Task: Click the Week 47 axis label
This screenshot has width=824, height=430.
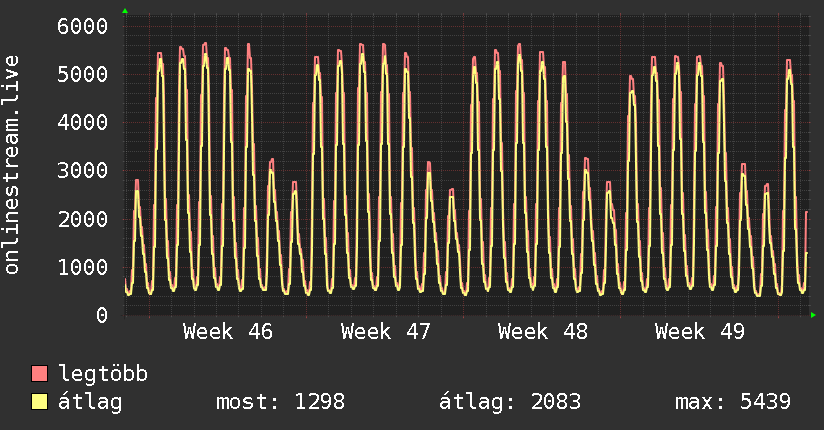Action: (x=386, y=332)
